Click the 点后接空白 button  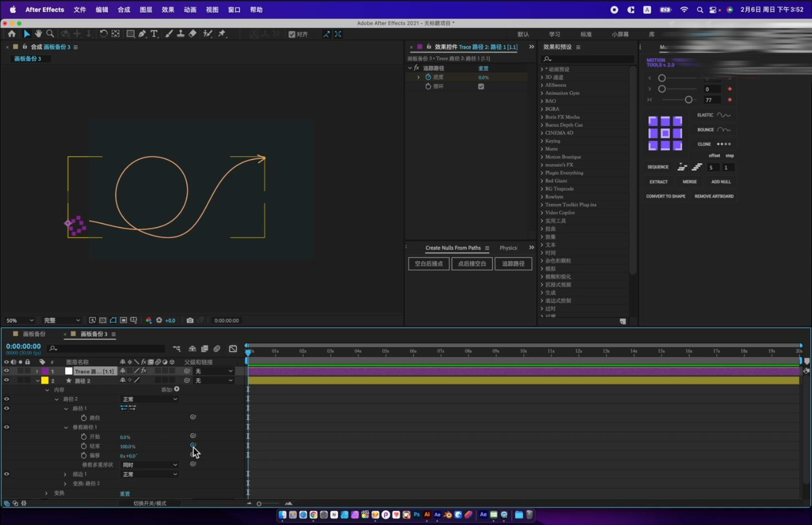pyautogui.click(x=472, y=264)
